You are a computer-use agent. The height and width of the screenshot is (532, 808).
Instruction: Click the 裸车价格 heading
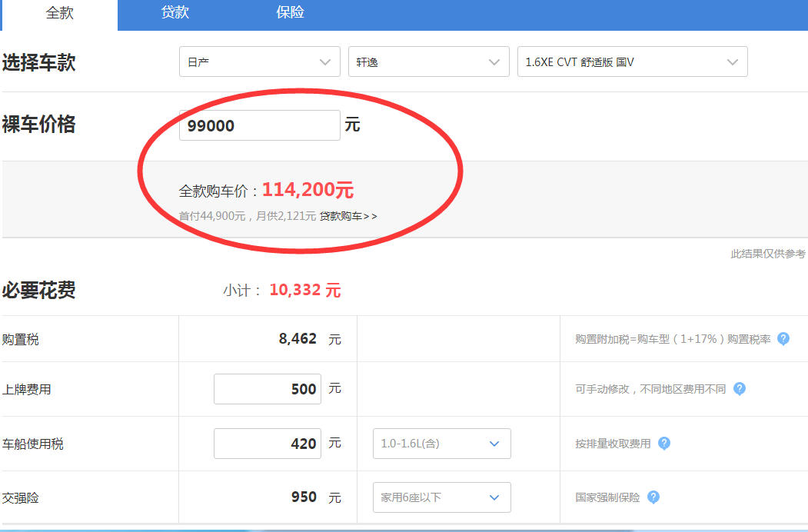click(38, 125)
